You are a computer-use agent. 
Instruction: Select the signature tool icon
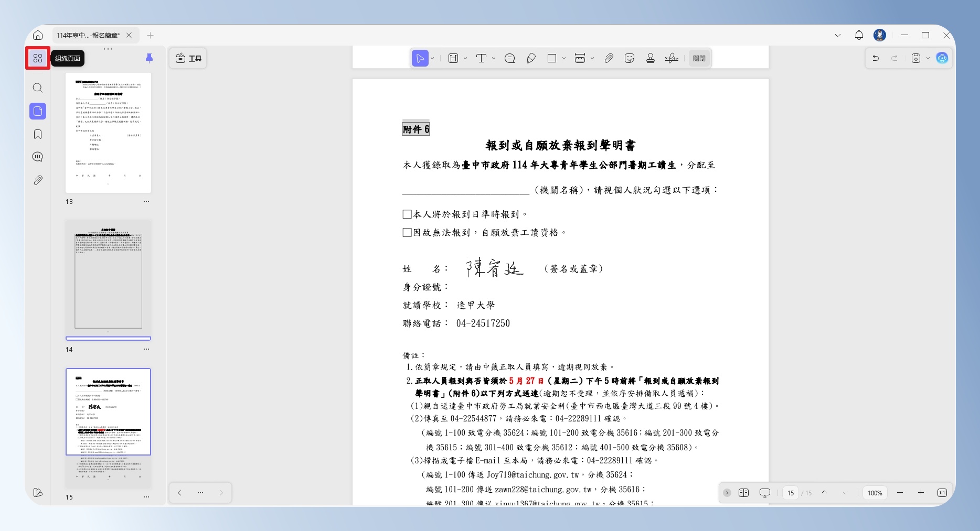click(x=672, y=58)
